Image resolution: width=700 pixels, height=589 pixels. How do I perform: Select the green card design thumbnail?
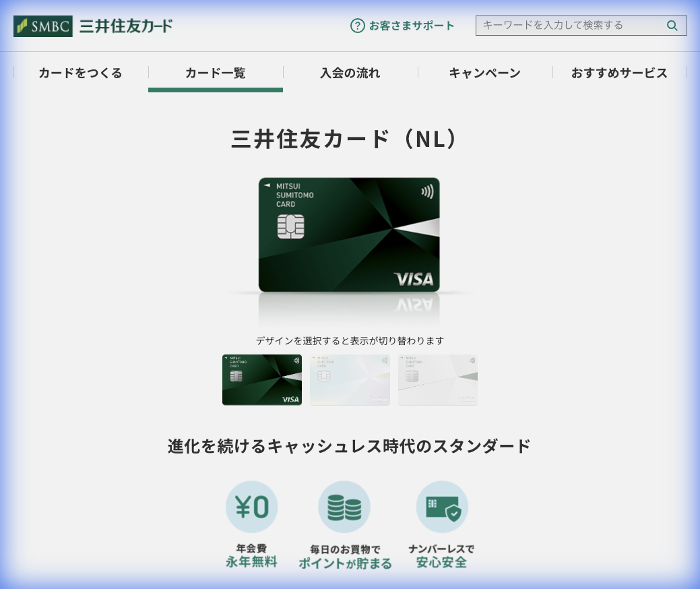[261, 379]
